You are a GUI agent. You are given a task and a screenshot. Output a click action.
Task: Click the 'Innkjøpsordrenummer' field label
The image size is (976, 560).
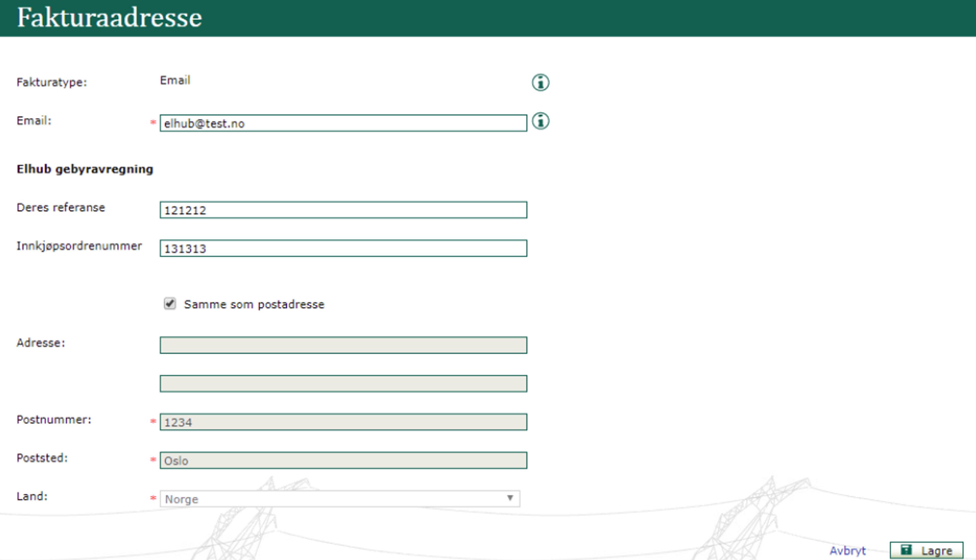coord(79,246)
